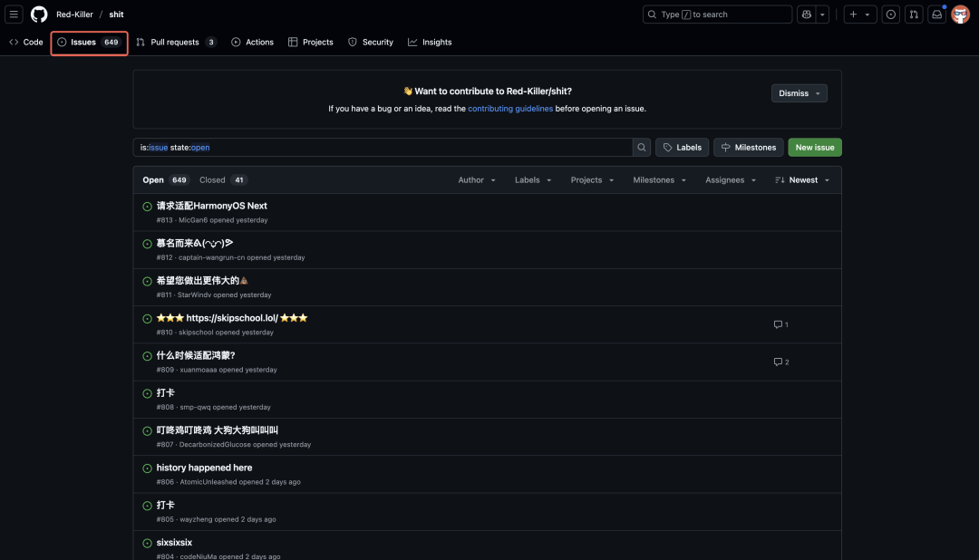The image size is (979, 560).
Task: Open the Dismiss dropdown on contribute banner
Action: point(800,93)
